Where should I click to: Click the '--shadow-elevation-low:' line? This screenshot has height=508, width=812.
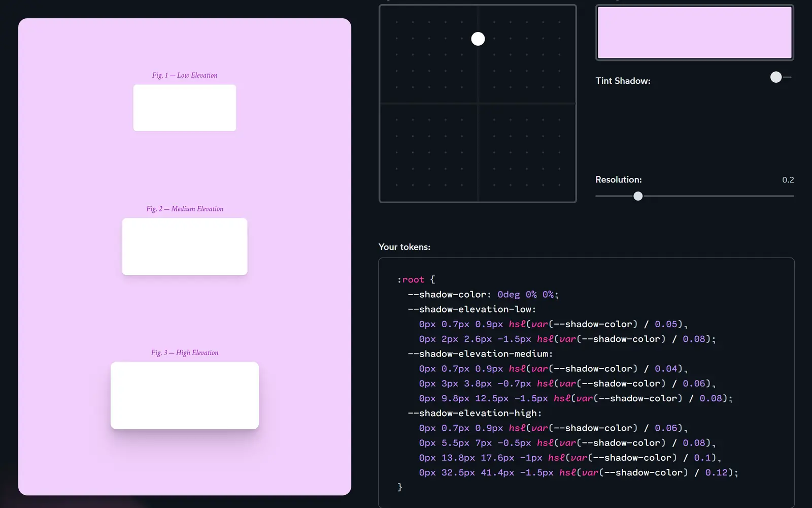[472, 309]
